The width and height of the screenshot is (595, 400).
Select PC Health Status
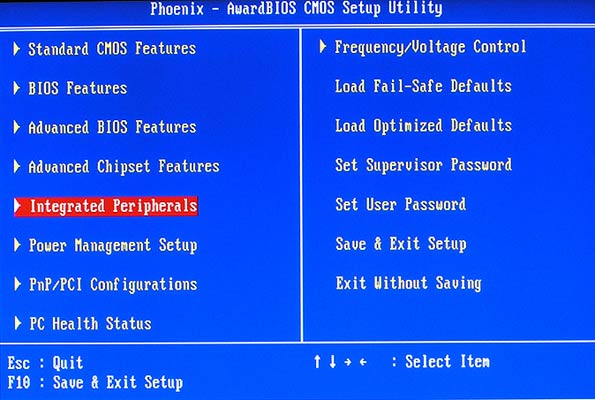click(x=90, y=324)
